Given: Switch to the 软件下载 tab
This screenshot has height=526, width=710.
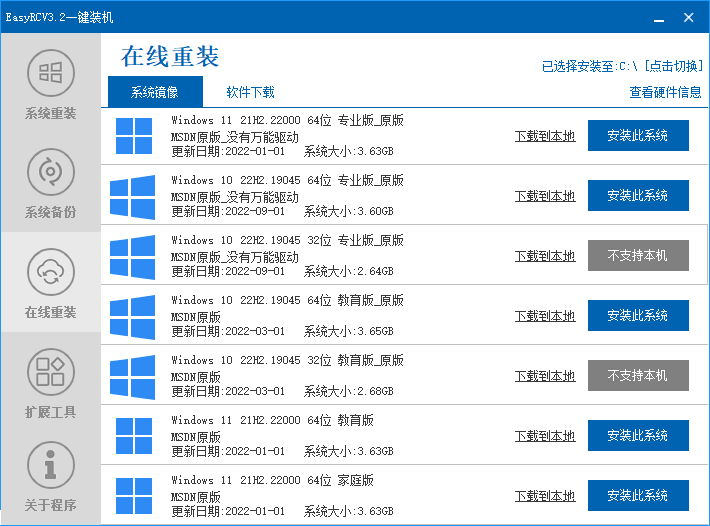Looking at the screenshot, I should [250, 92].
